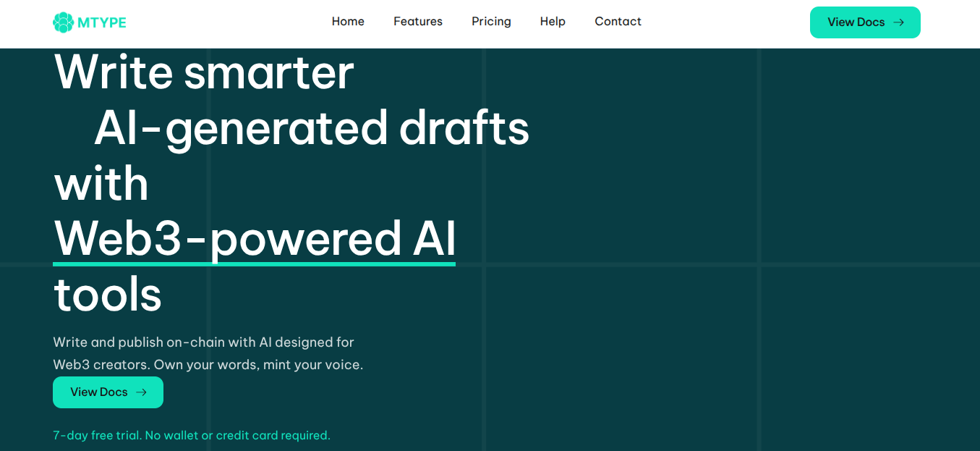
Task: Click the "Write and publish on-chain" description
Action: (x=203, y=342)
